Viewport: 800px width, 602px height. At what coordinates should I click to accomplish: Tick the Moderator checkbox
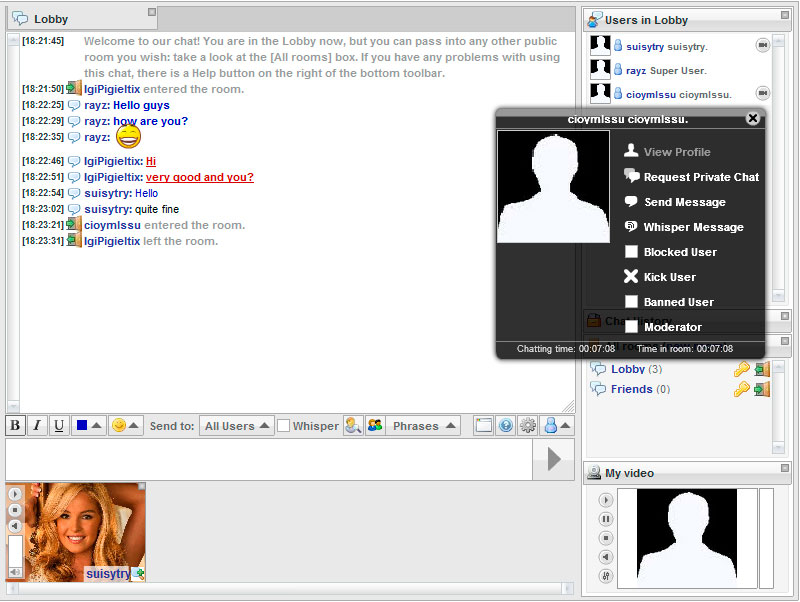pos(631,327)
